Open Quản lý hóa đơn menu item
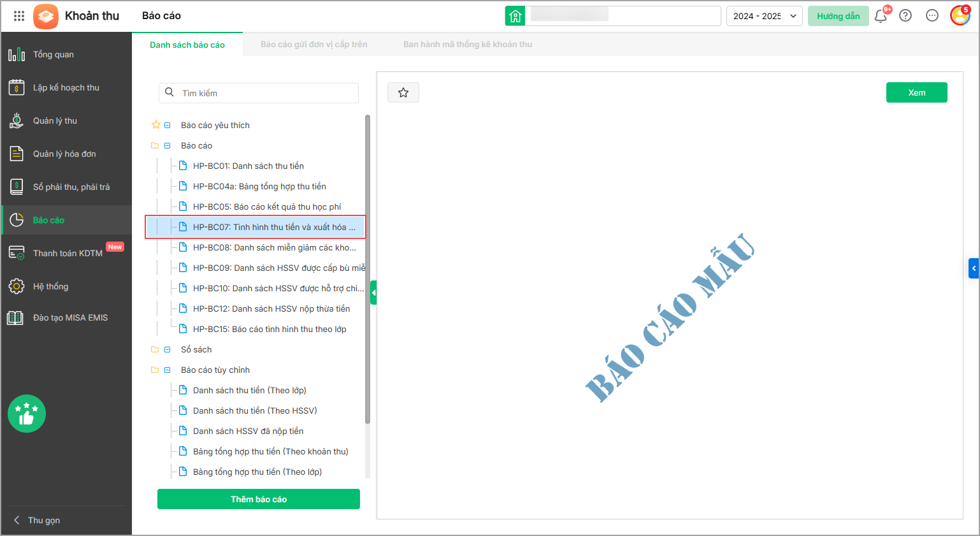Viewport: 980px width, 536px height. coord(66,154)
